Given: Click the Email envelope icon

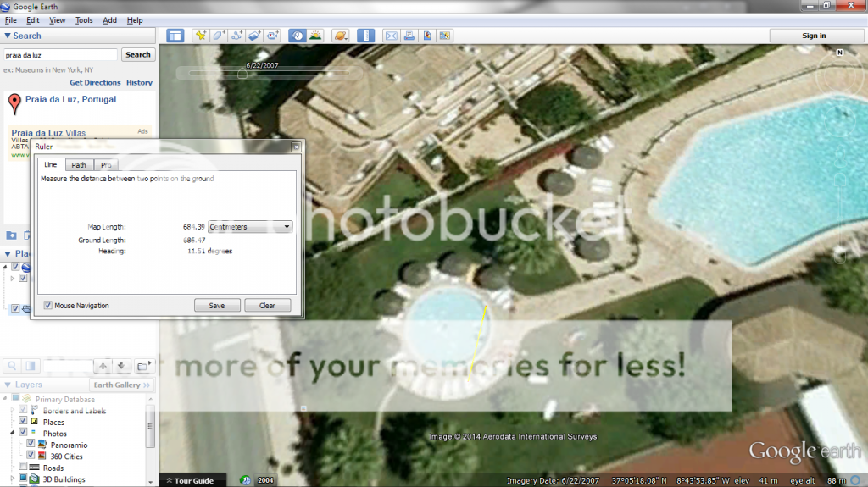Looking at the screenshot, I should 392,36.
